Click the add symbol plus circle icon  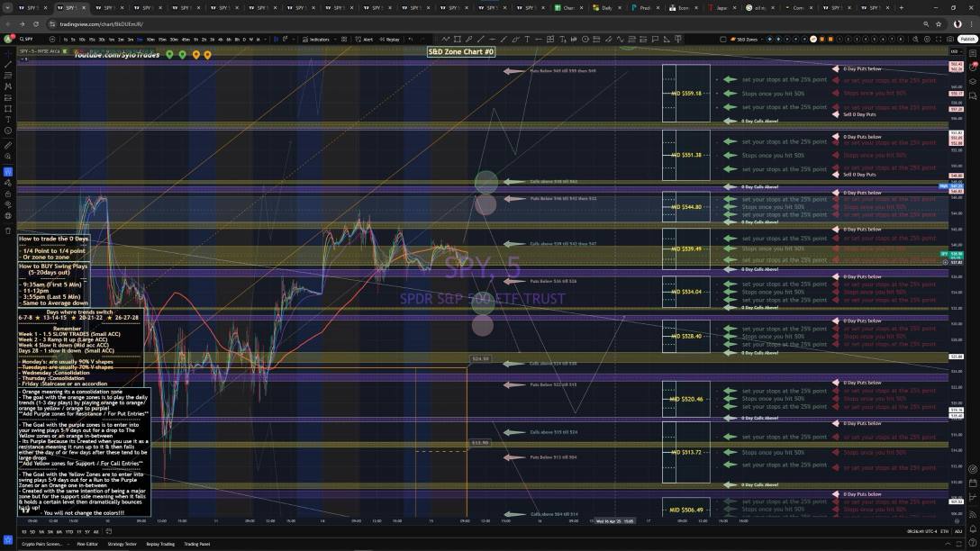coord(52,39)
